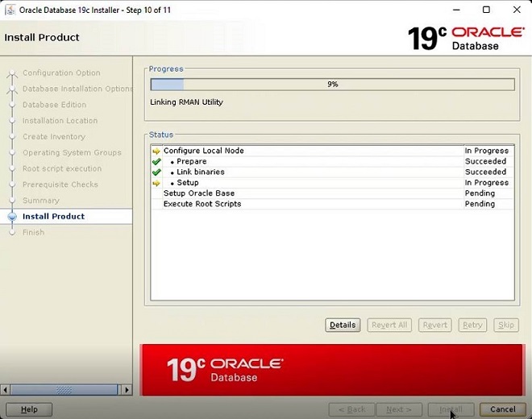Click the 19c Oracle Database header logo
Screen dimensions: 532x419
(x=466, y=39)
